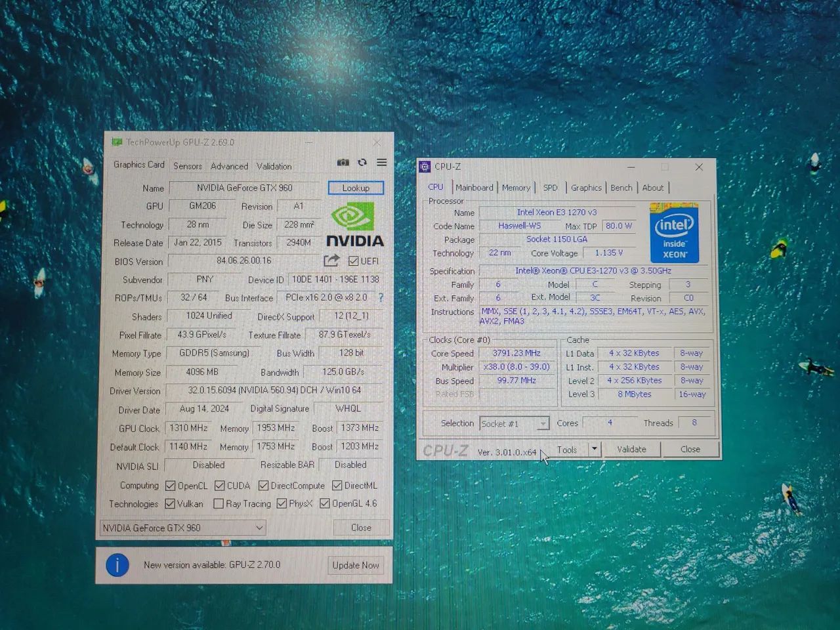Click the Intel Inside Xeon logo

[x=674, y=233]
